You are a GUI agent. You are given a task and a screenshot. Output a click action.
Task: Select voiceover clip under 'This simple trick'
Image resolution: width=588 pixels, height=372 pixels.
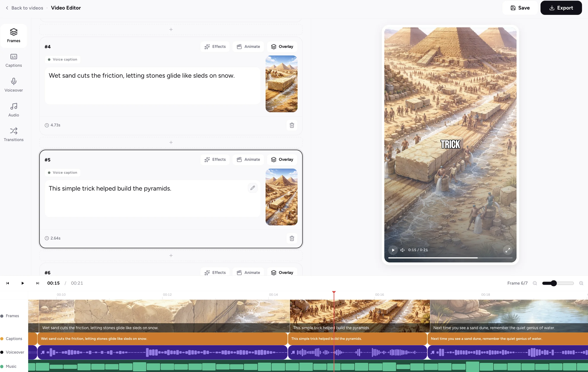357,352
